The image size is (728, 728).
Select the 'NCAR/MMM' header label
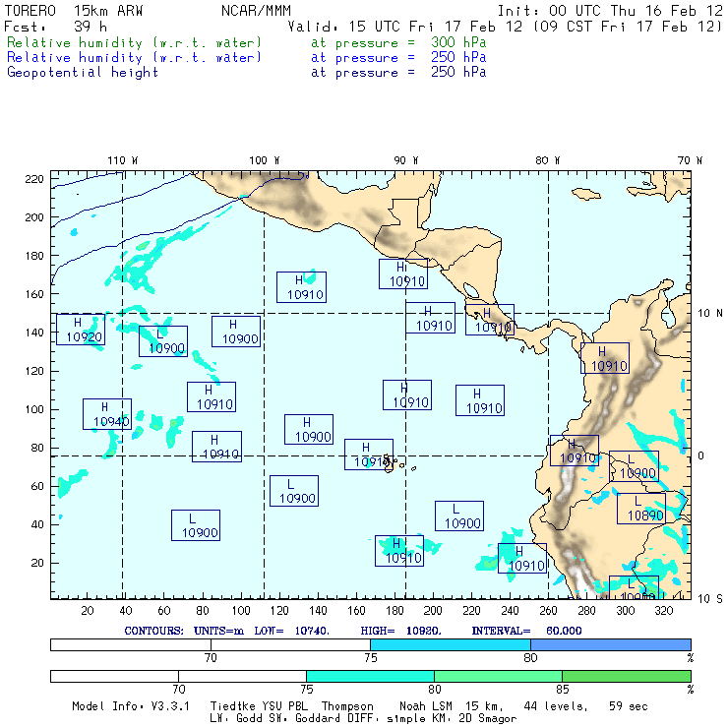tap(256, 11)
